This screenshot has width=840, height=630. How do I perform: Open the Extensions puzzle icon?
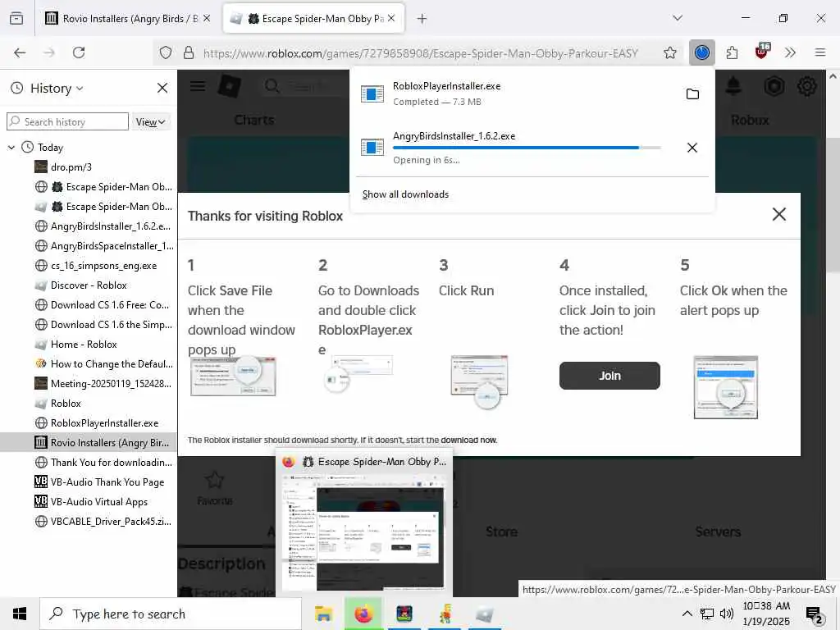tap(732, 52)
